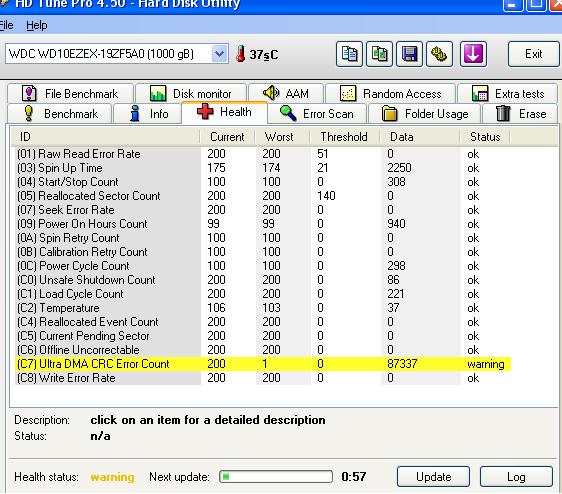Screen dimensions: 562x494
Task: Click the 0:57 update countdown
Action: (x=353, y=476)
